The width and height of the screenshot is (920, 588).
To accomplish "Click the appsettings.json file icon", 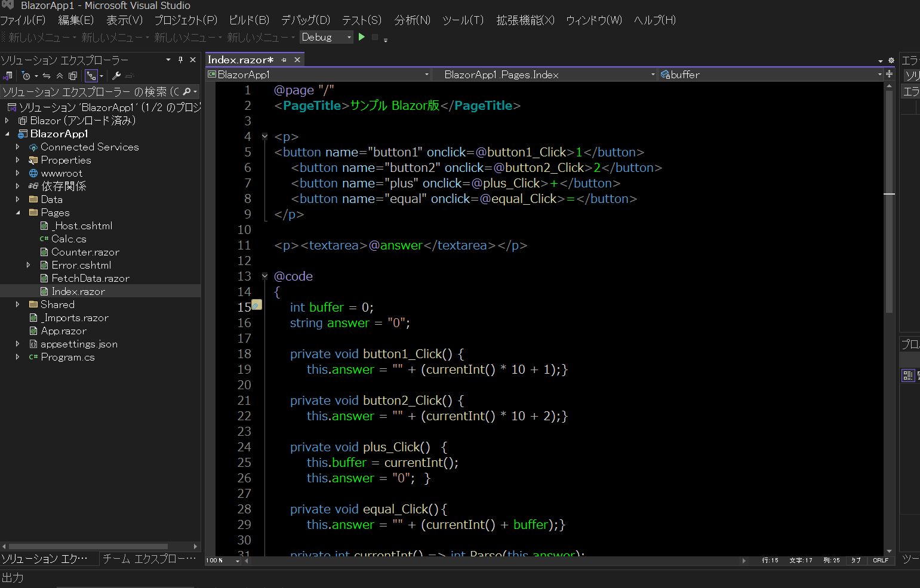I will point(33,344).
